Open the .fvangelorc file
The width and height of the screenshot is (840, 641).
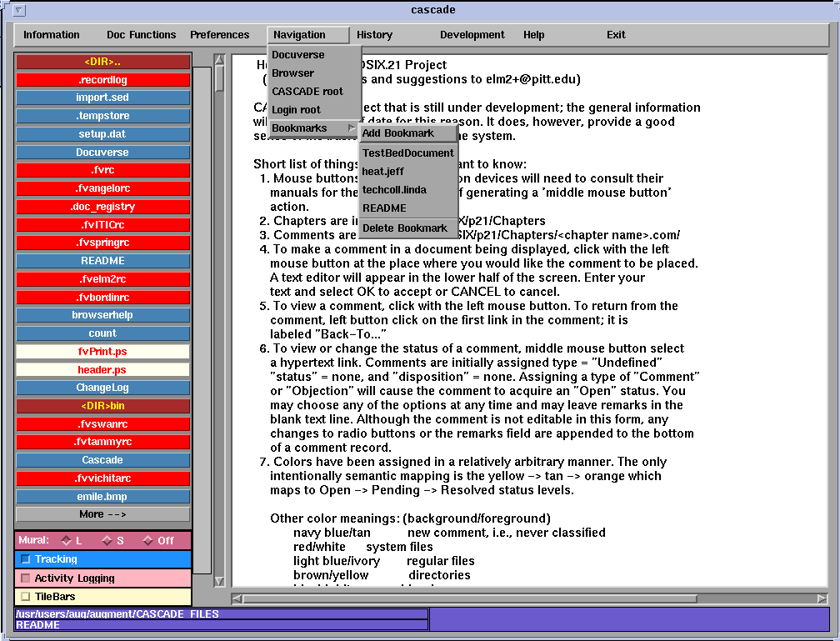(102, 188)
